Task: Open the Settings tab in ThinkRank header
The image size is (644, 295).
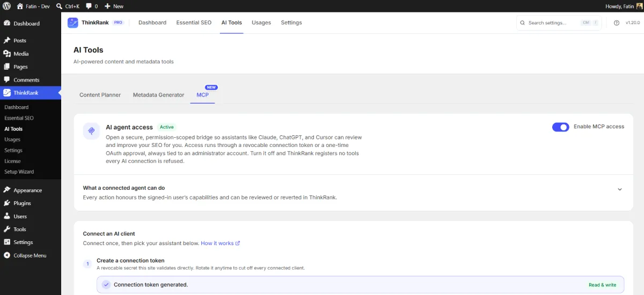Action: coord(291,23)
